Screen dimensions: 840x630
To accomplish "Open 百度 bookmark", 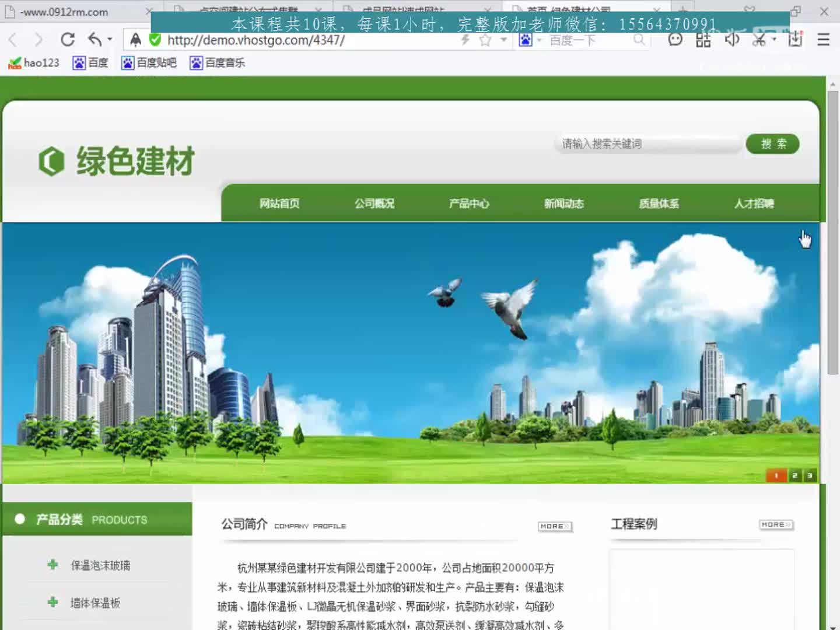I will coord(90,62).
